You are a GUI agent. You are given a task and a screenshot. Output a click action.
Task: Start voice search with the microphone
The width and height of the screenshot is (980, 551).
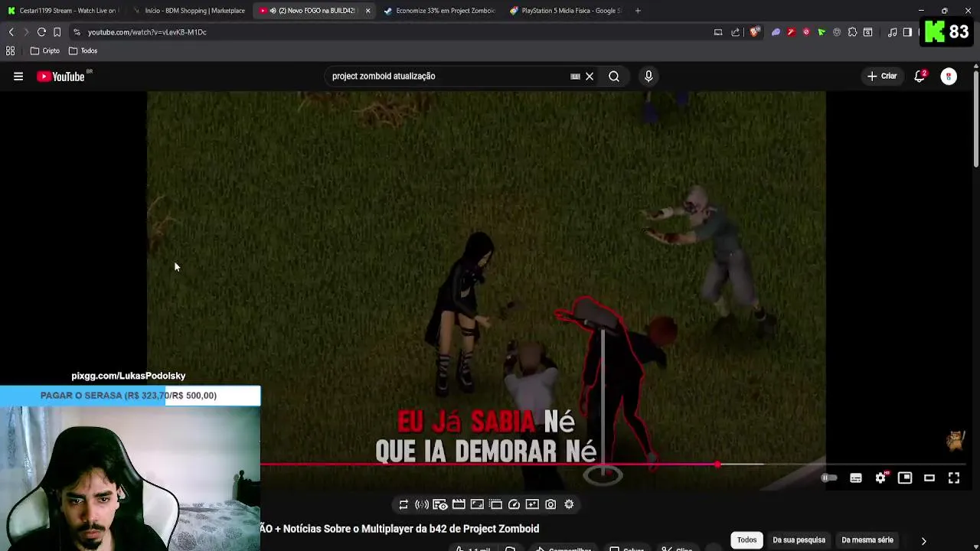pos(648,77)
